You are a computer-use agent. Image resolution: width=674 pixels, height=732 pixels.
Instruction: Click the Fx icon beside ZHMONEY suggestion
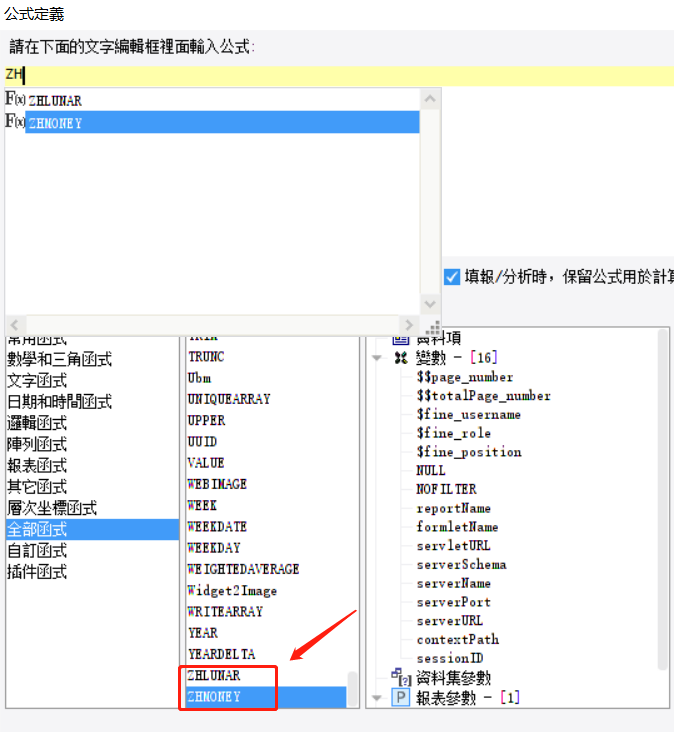(x=15, y=122)
